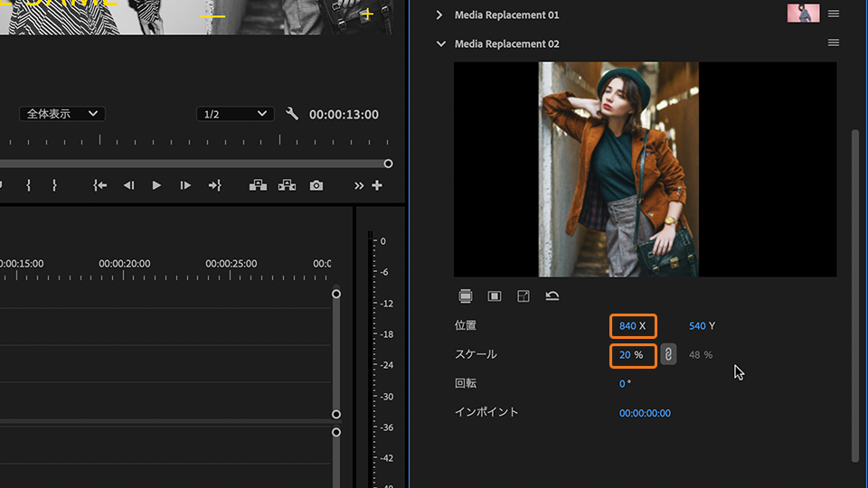Click the Lift button icon
The image size is (868, 488).
(258, 185)
